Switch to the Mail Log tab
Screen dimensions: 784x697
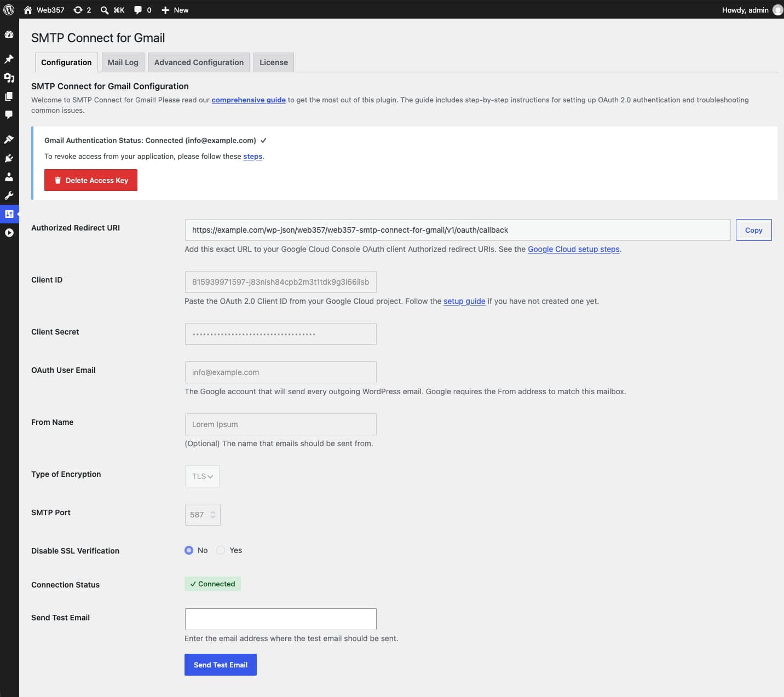123,62
